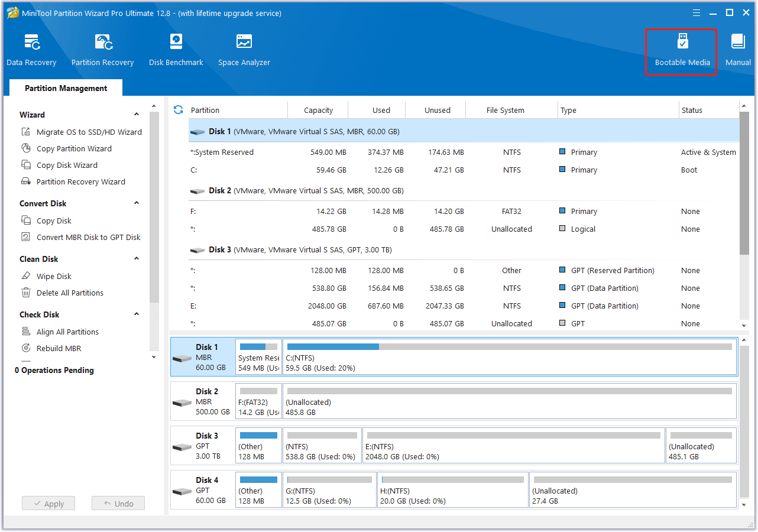Select G:(NTFS) block on Disk 4
Image resolution: width=758 pixels, height=532 pixels.
329,490
